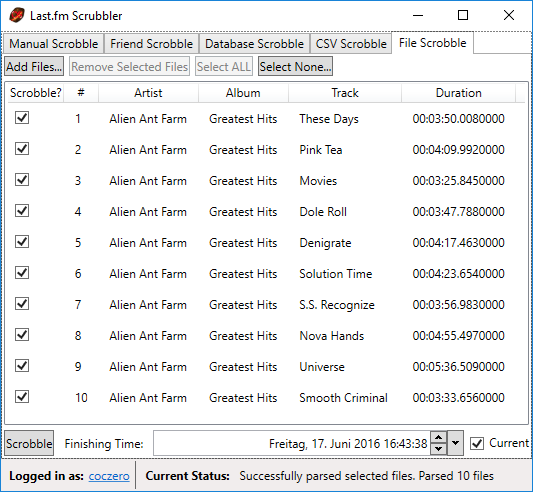Select track title Denigrate
533x492 pixels.
tap(325, 243)
